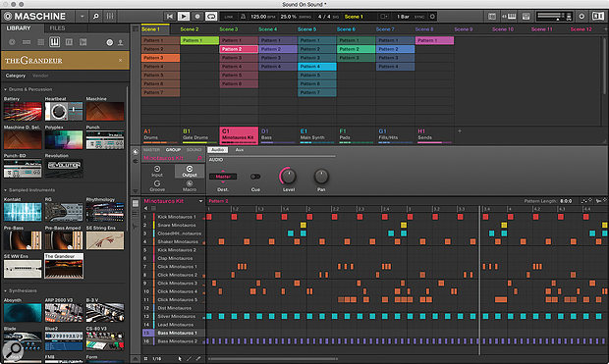Select Pattern 3 in Drums column

(161, 58)
